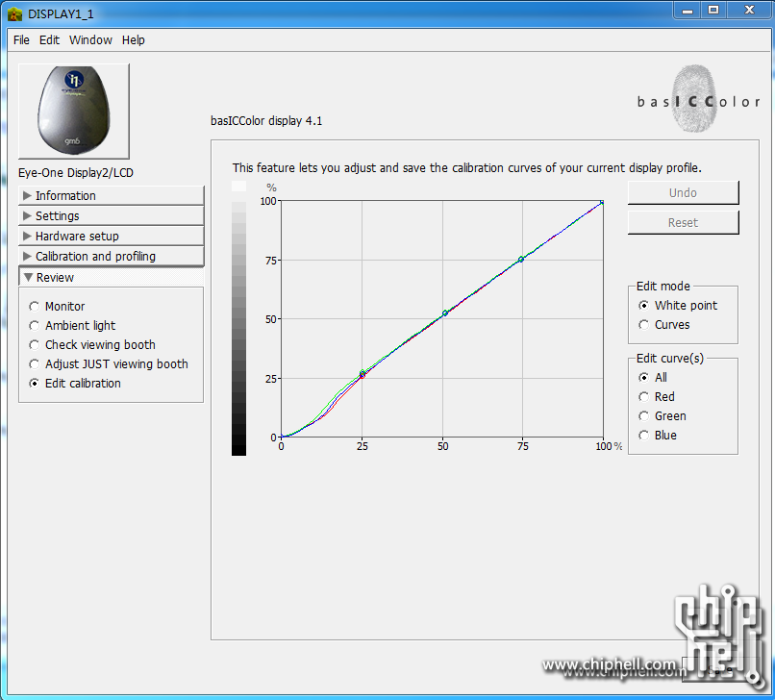This screenshot has height=700, width=775.
Task: Expand the Hardware setup section
Action: pyautogui.click(x=112, y=237)
